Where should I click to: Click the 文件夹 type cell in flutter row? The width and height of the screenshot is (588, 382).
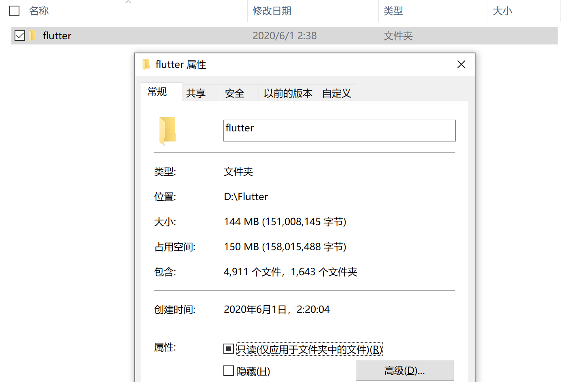click(x=398, y=36)
